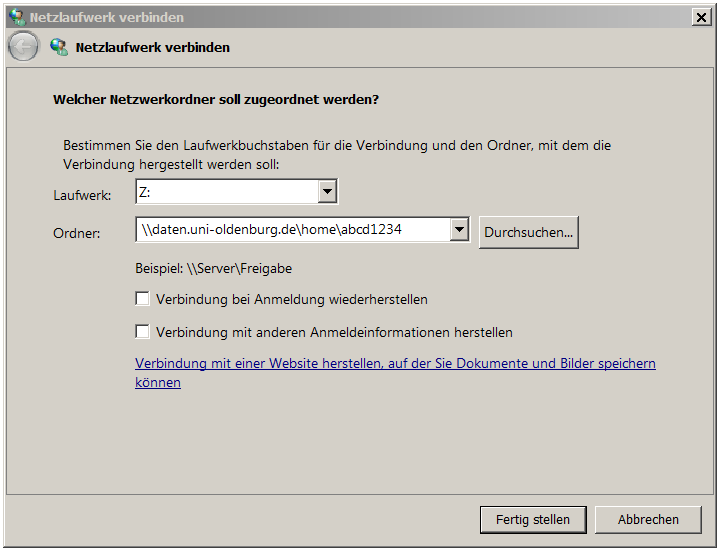
Task: Select the Z: drive letter combo box
Action: (x=237, y=191)
